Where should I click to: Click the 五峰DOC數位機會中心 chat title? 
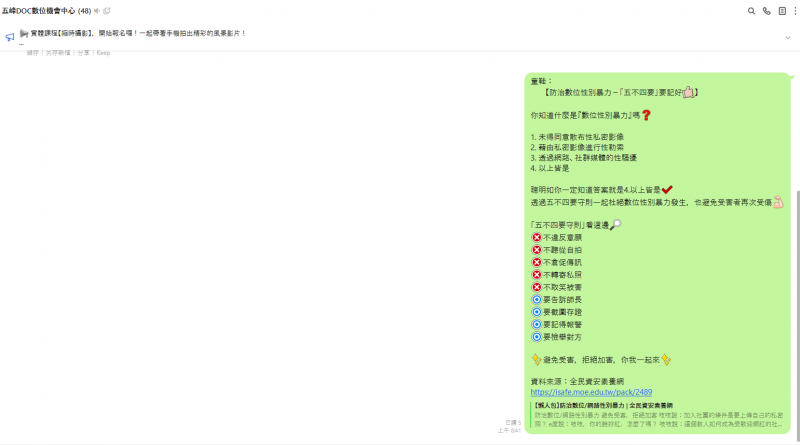point(38,11)
